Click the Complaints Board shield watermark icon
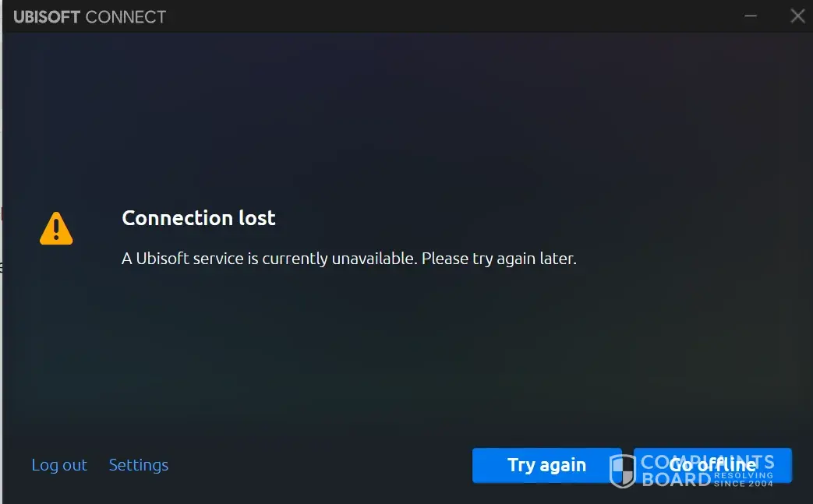The height and width of the screenshot is (504, 813). (x=622, y=471)
